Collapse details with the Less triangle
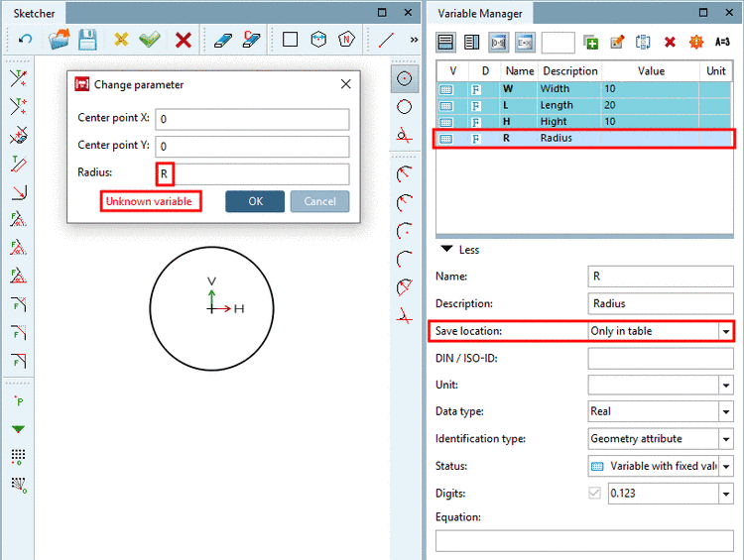Viewport: 744px width, 560px height. (446, 250)
